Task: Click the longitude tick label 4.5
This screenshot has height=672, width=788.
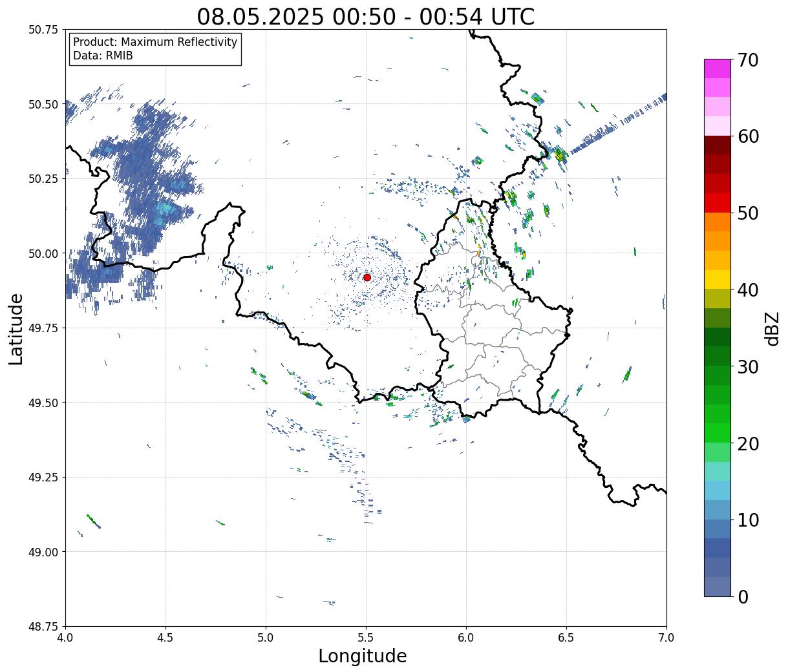Action: pyautogui.click(x=165, y=638)
